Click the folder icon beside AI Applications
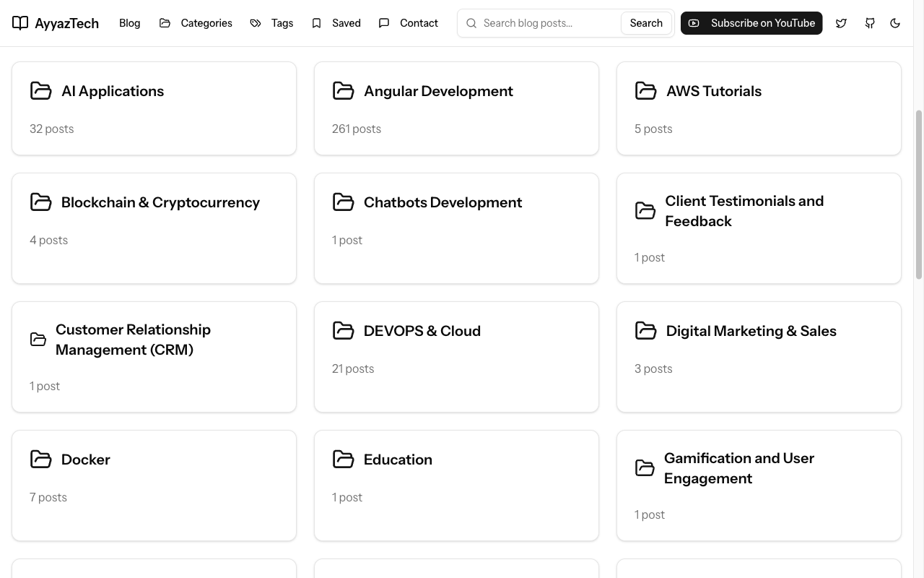924x578 pixels. coord(41,91)
